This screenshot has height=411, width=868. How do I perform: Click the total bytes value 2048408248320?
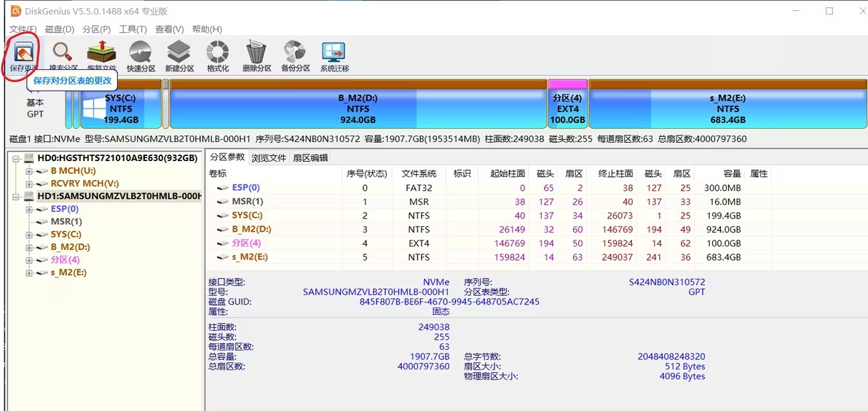coord(671,357)
